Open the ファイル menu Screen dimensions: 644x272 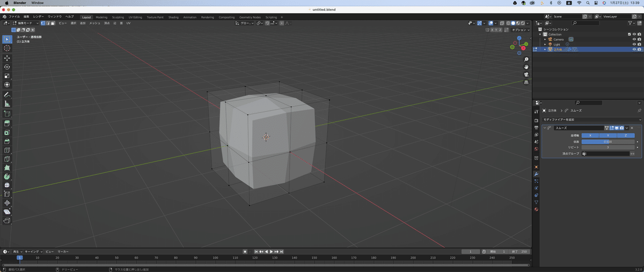(14, 17)
